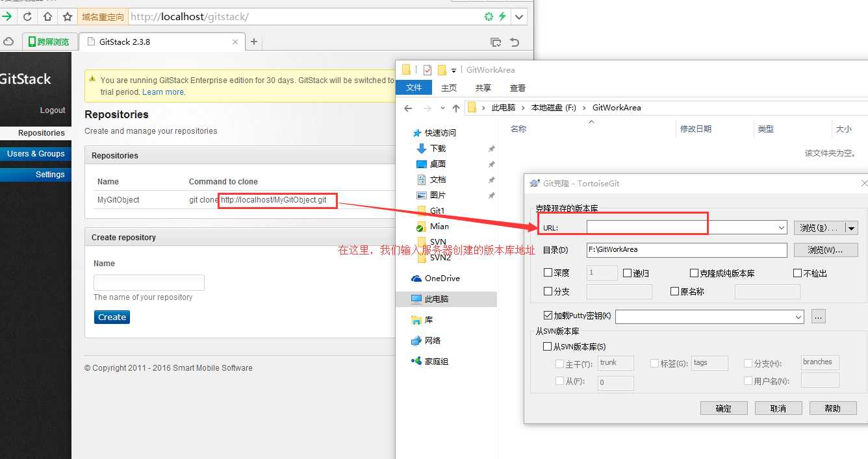Open Git1 folder in navigation pane
Image resolution: width=868 pixels, height=459 pixels.
tap(437, 210)
